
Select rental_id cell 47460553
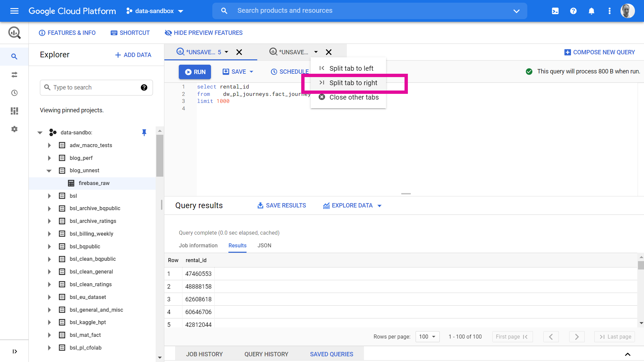point(198,274)
